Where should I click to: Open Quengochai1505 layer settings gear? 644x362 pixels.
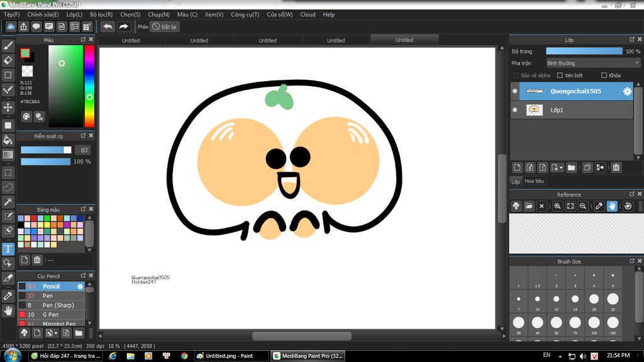tap(627, 91)
